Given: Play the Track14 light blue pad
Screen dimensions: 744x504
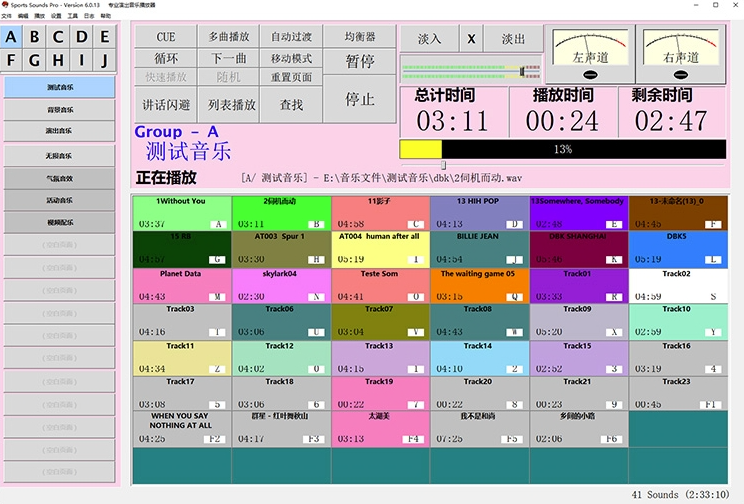Looking at the screenshot, I should 480,358.
